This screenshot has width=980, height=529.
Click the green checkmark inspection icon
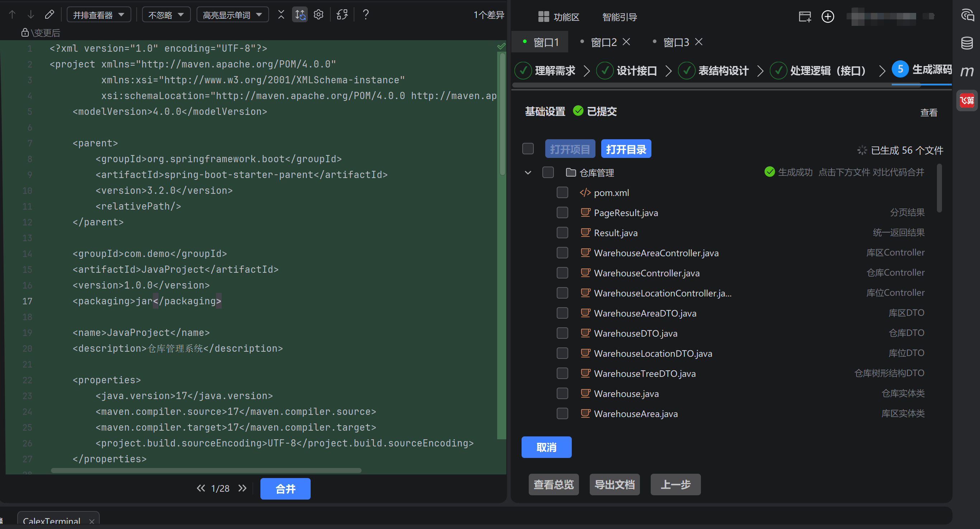coord(501,46)
